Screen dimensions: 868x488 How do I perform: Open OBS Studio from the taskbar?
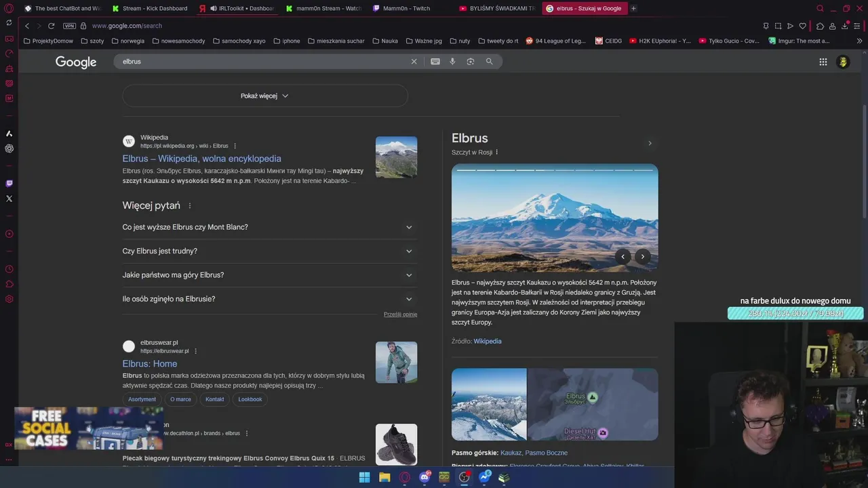click(465, 477)
